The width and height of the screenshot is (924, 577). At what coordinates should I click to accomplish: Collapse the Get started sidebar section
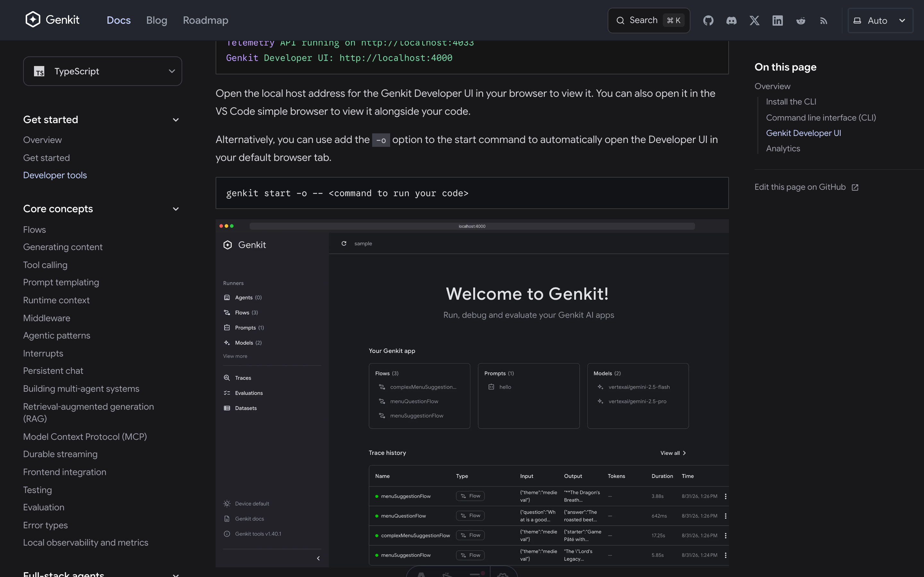[175, 120]
